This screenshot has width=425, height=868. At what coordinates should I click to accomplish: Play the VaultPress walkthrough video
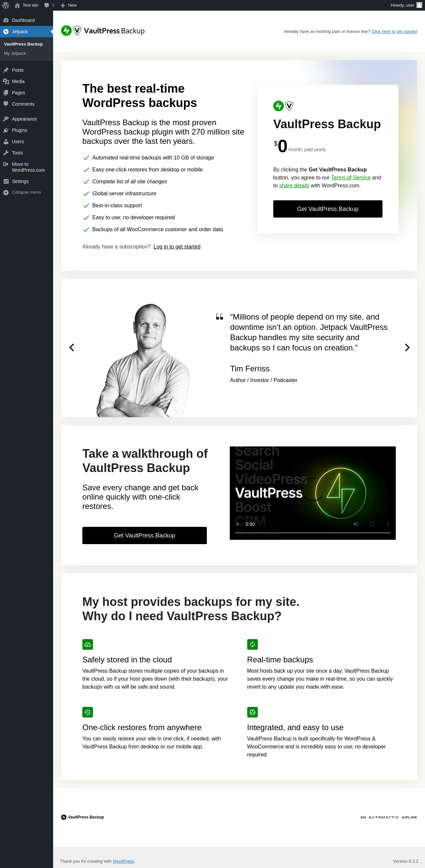(x=238, y=524)
